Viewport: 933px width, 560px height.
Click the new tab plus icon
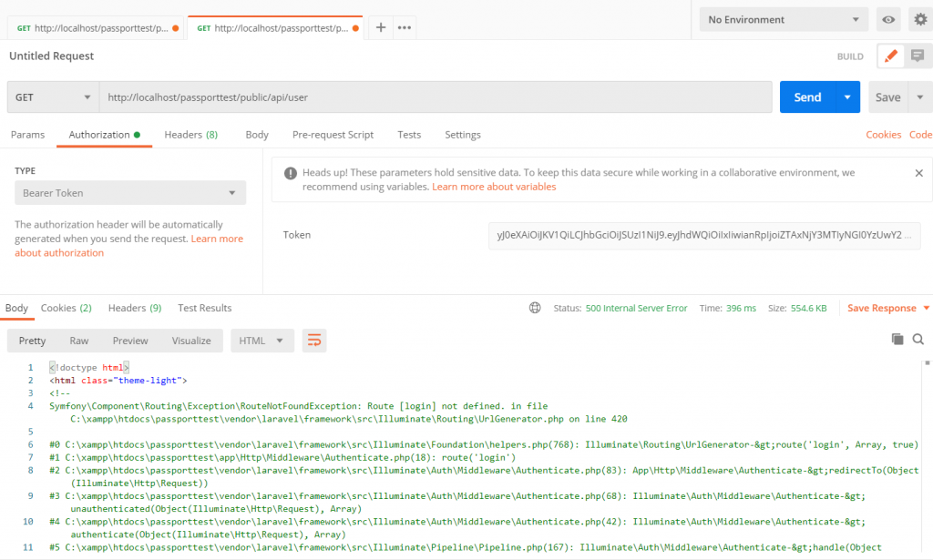coord(381,27)
